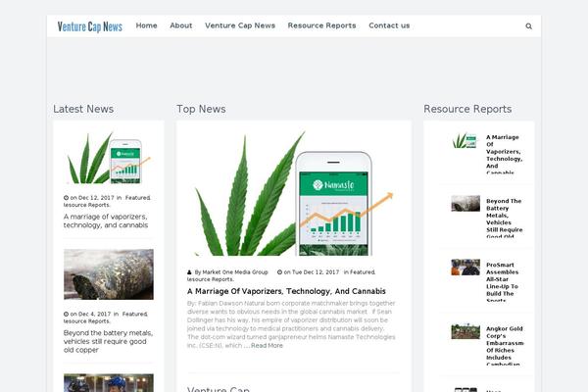This screenshot has width=588, height=392.
Task: Open the Contact us page
Action: click(389, 25)
